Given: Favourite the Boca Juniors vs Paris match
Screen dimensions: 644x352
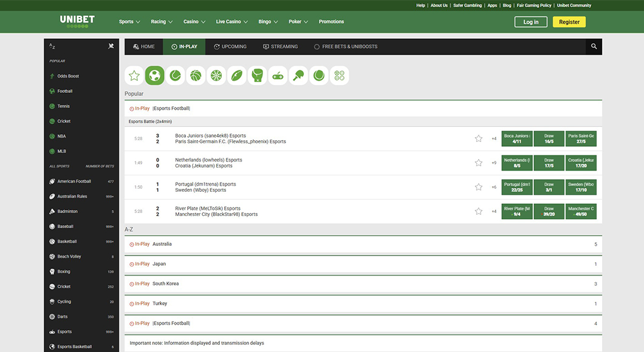Looking at the screenshot, I should (x=479, y=138).
